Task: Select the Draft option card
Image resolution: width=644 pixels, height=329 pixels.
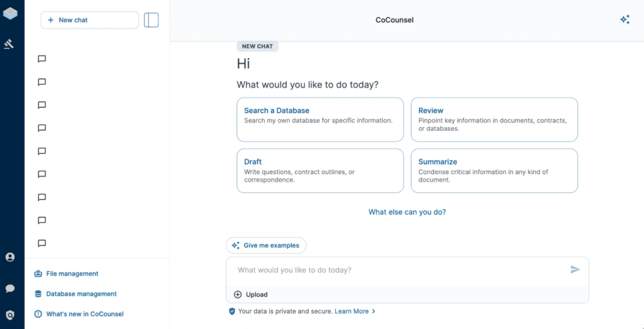Action: 320,170
